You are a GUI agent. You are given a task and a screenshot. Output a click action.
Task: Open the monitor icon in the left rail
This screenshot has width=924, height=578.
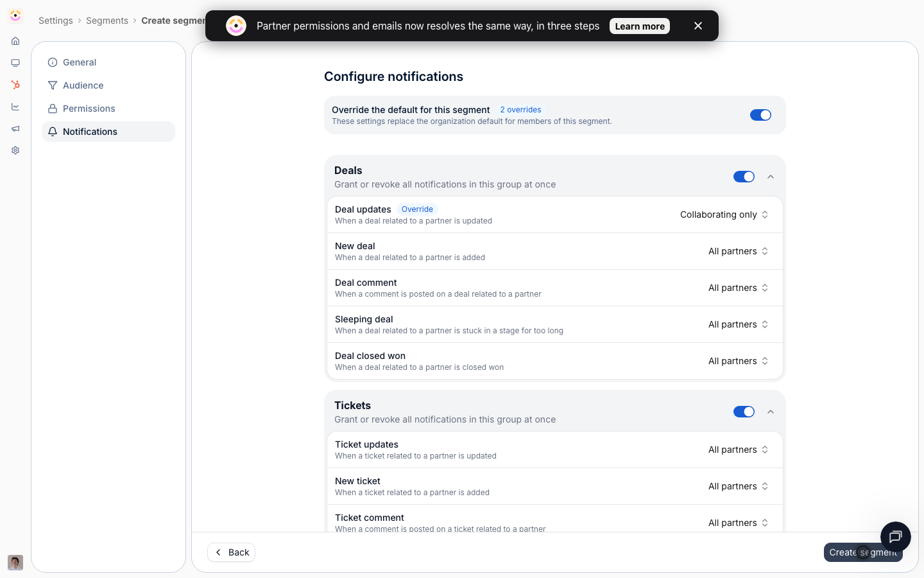[15, 63]
